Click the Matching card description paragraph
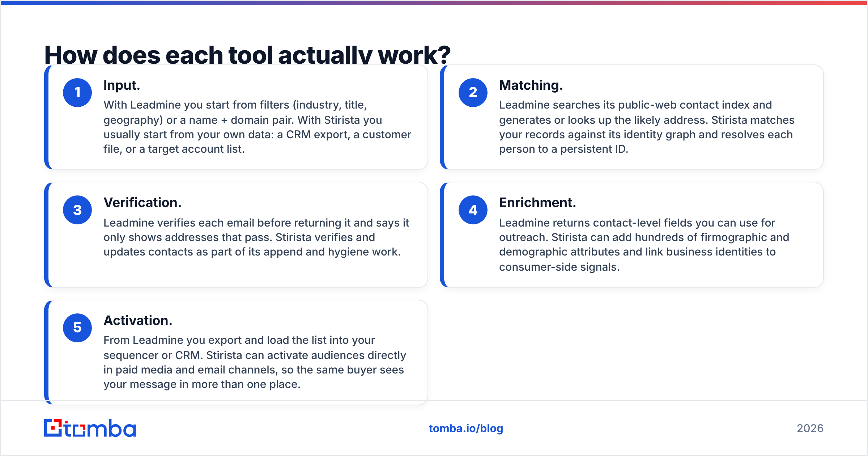868x456 pixels. click(647, 127)
